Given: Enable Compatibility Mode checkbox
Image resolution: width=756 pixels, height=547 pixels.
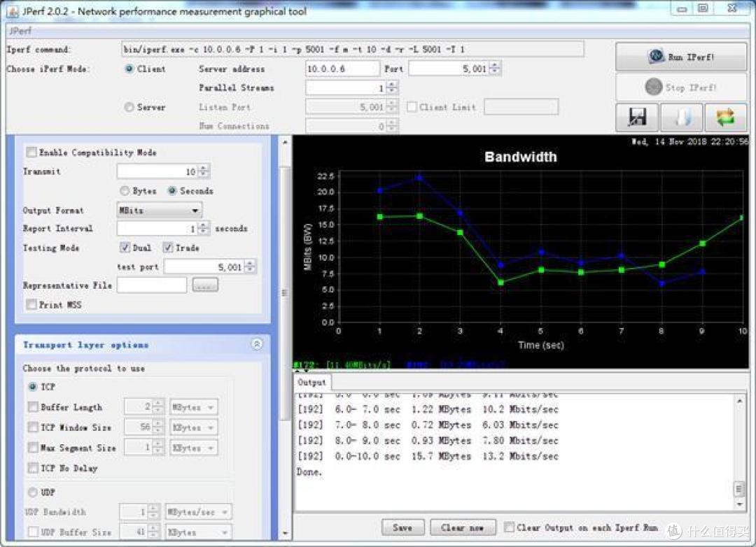Looking at the screenshot, I should [x=31, y=152].
